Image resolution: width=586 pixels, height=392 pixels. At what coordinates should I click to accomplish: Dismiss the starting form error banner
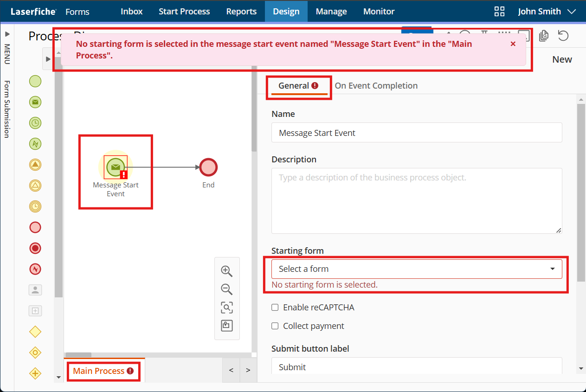(513, 44)
